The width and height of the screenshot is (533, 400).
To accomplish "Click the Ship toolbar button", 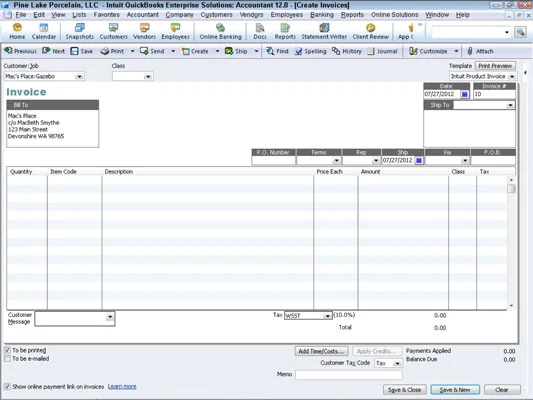I will tap(236, 51).
